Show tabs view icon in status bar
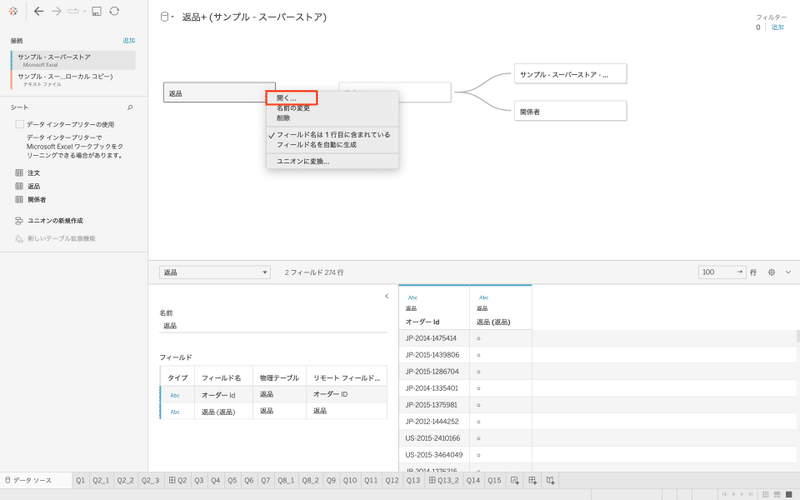 (789, 494)
